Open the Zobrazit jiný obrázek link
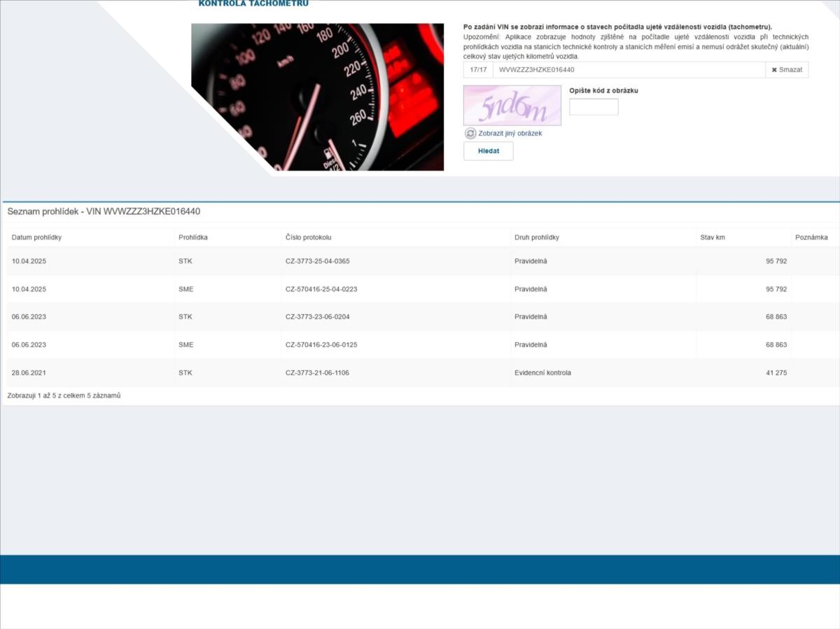This screenshot has width=840, height=629. click(510, 133)
